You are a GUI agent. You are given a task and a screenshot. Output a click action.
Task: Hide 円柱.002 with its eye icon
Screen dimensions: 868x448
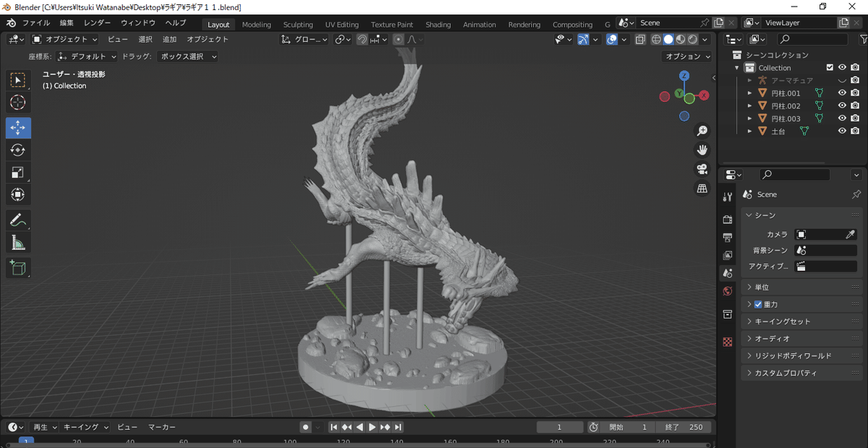click(842, 106)
